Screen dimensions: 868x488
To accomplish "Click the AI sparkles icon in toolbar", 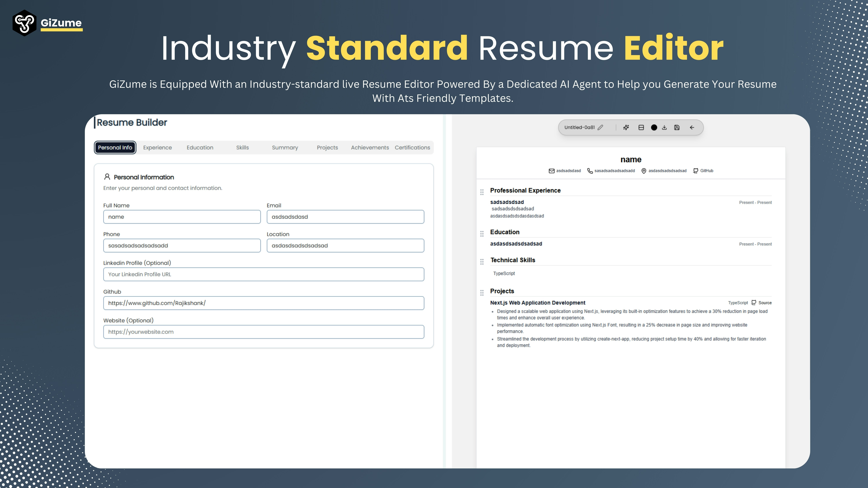I will click(626, 127).
